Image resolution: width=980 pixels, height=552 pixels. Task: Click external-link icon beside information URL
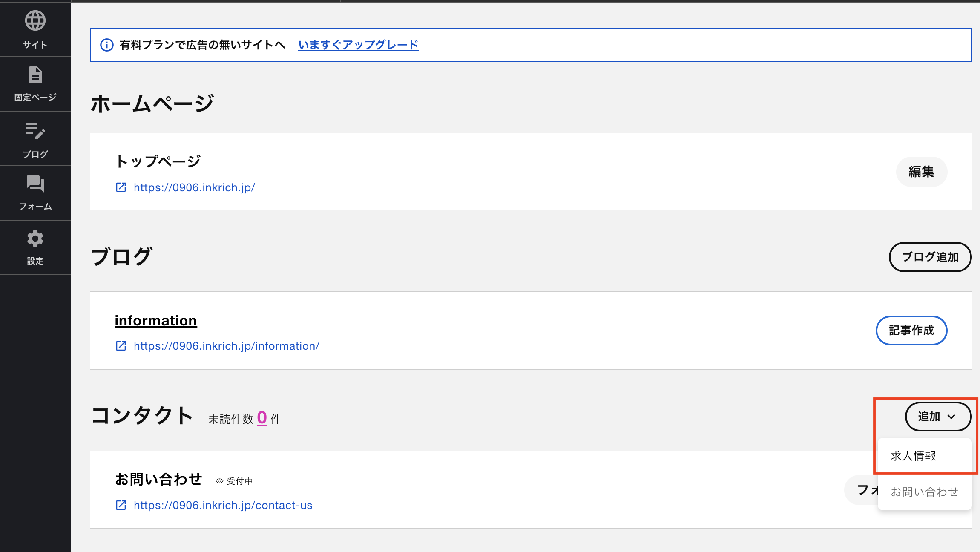pyautogui.click(x=121, y=346)
